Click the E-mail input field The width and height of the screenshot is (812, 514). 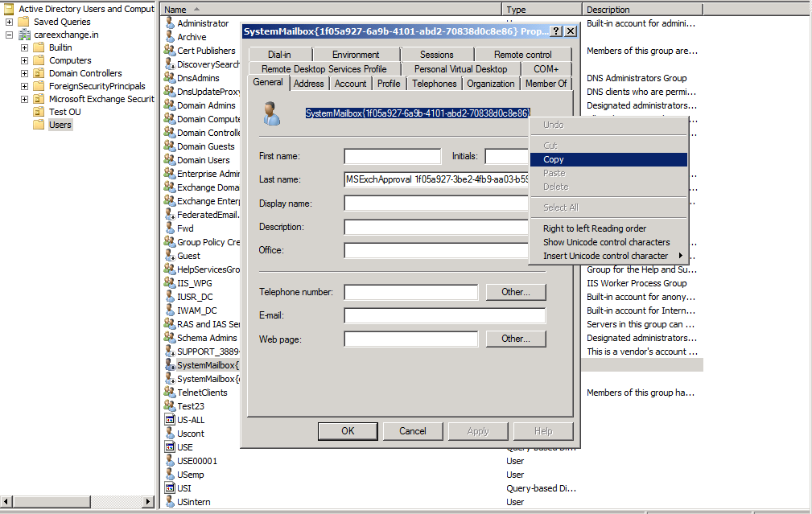[x=445, y=316]
